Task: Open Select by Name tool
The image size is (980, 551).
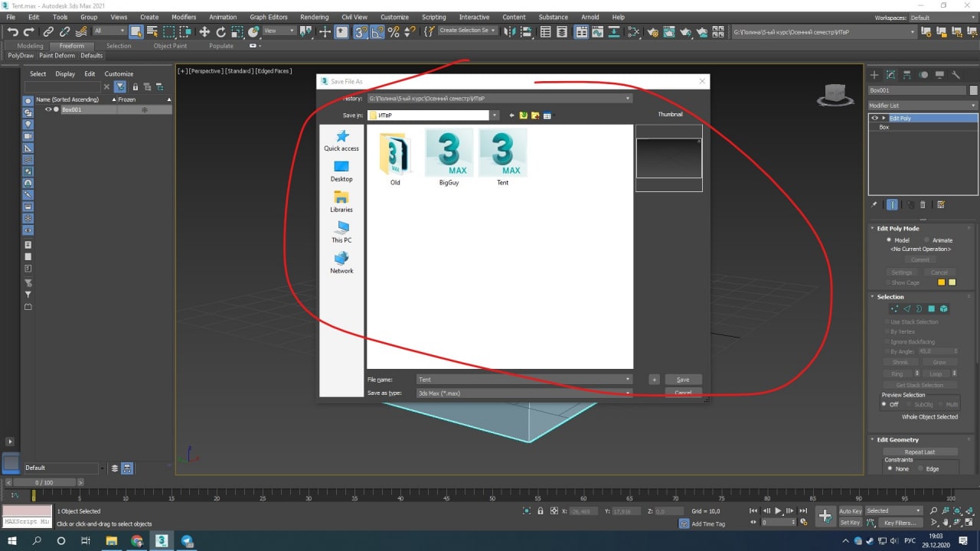Action: point(152,31)
